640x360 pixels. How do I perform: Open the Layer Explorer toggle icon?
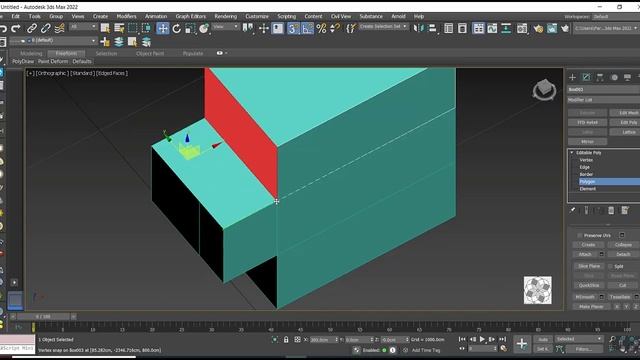[x=462, y=28]
